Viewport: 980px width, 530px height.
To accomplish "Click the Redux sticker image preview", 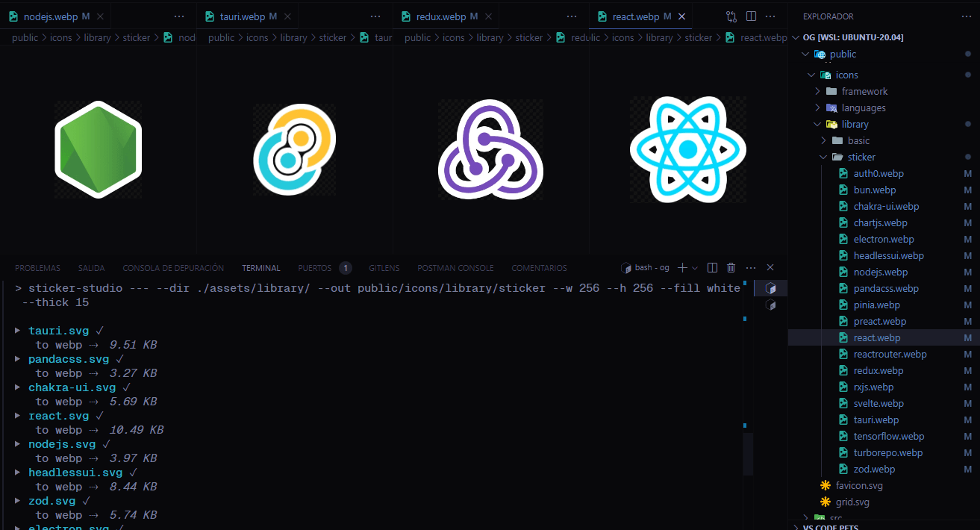I will [x=490, y=150].
